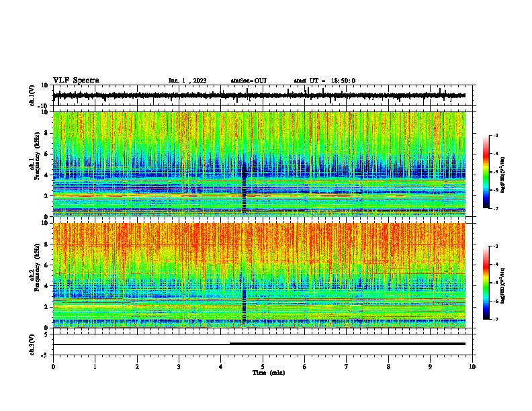Image resolution: width=532 pixels, height=411 pixels.
Task: Click the ch.1 colorbar 'log(PSD)' label
Action: click(503, 175)
